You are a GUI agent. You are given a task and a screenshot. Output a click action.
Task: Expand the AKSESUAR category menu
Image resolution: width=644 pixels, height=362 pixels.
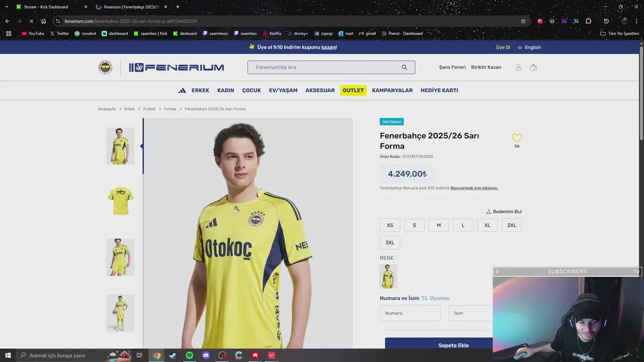pos(320,90)
